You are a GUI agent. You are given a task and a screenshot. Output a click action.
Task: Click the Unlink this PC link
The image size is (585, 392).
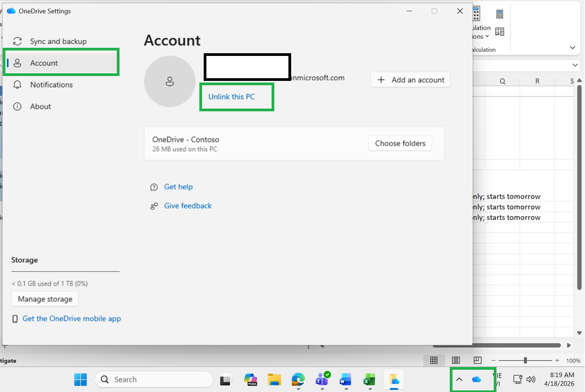tap(231, 97)
